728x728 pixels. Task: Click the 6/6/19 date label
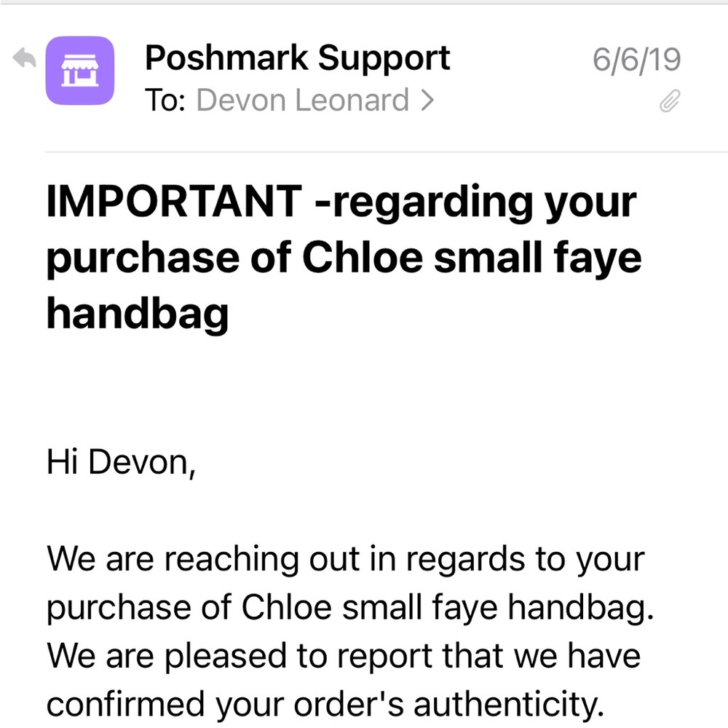pyautogui.click(x=636, y=60)
